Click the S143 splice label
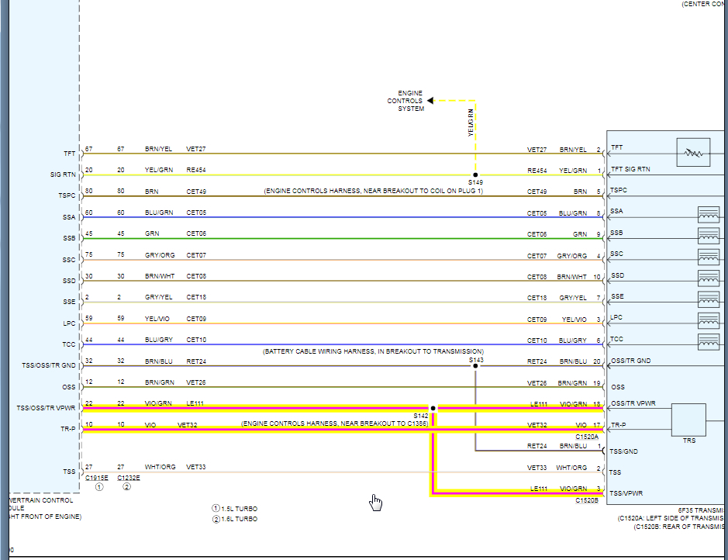728x560 pixels. coord(476,360)
